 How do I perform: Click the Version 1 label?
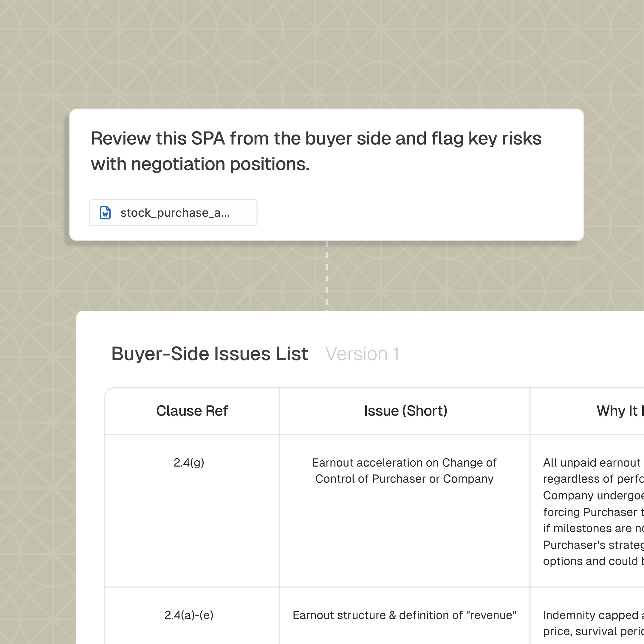pos(362,354)
